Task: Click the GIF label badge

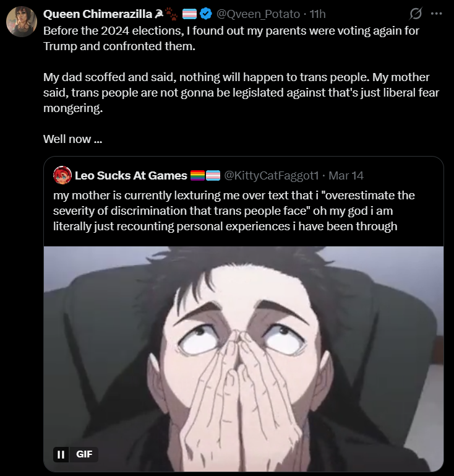Action: (84, 454)
